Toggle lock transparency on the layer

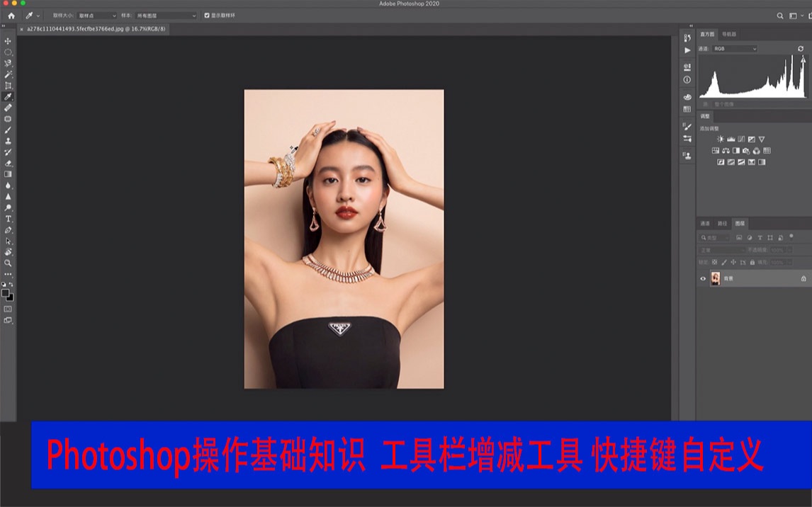[x=715, y=262]
